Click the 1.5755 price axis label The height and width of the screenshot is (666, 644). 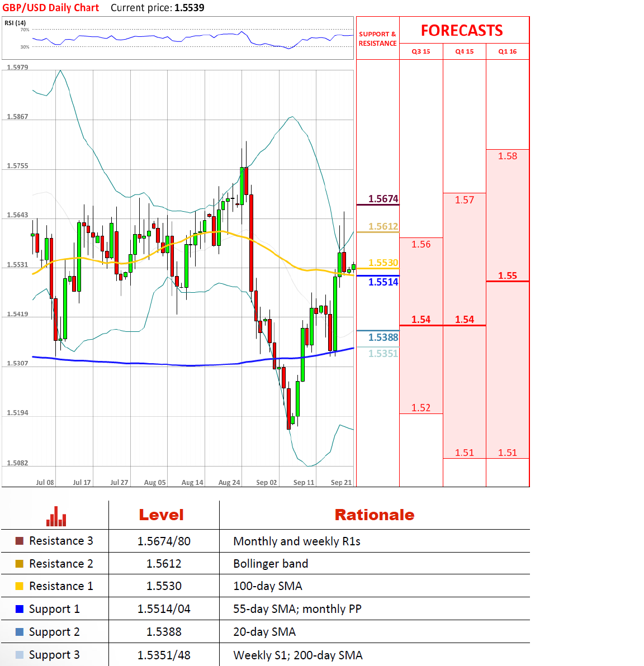[x=17, y=165]
